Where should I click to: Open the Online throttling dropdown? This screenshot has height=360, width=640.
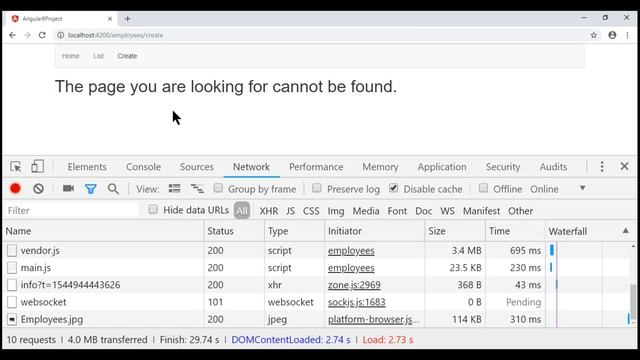click(558, 189)
